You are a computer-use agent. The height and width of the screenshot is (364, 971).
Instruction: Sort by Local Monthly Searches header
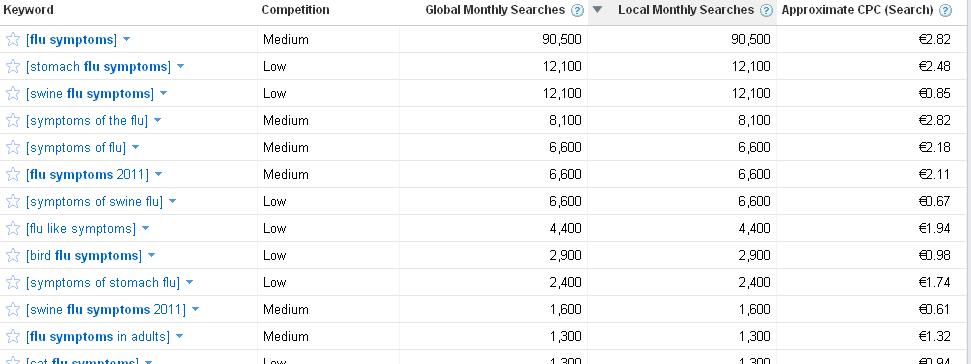click(x=686, y=10)
